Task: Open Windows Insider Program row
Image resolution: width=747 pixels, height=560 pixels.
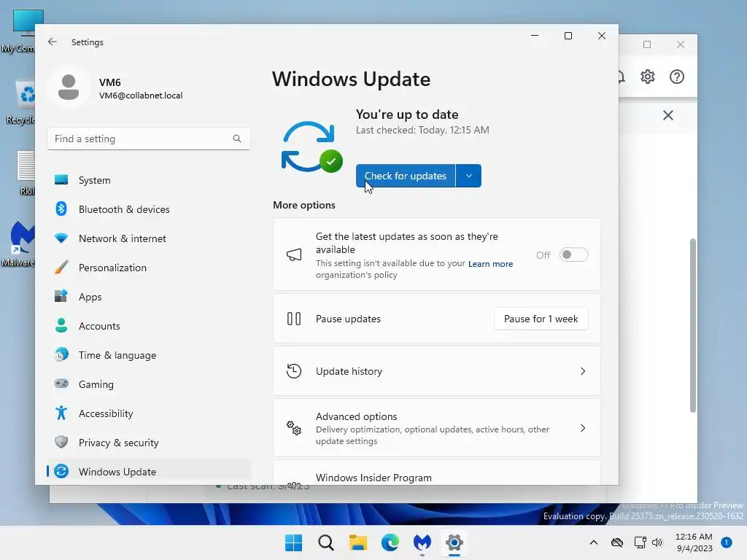Action: point(436,472)
